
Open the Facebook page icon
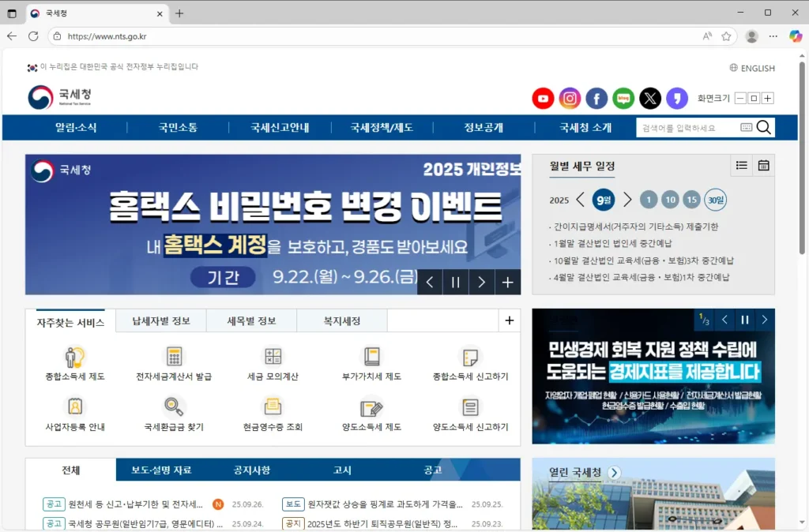[596, 99]
